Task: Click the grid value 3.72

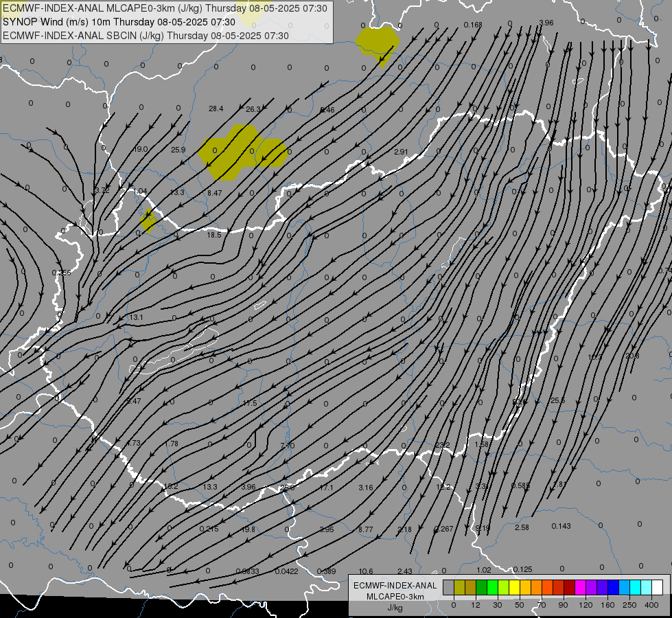Action: (102, 190)
